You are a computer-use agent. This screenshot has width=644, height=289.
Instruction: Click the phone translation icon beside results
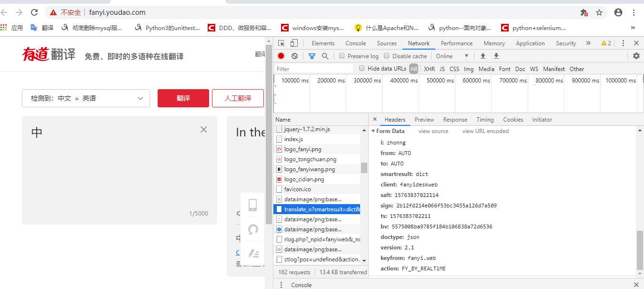pos(253,206)
